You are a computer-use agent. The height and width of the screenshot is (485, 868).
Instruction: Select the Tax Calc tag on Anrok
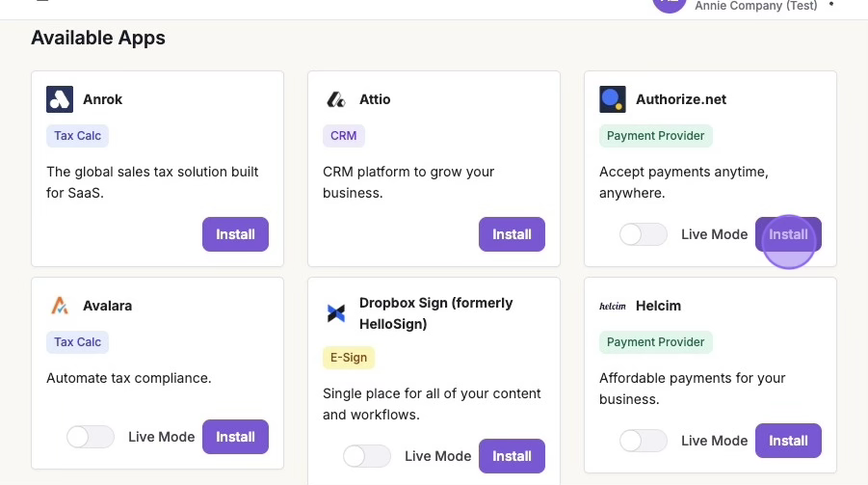click(77, 136)
